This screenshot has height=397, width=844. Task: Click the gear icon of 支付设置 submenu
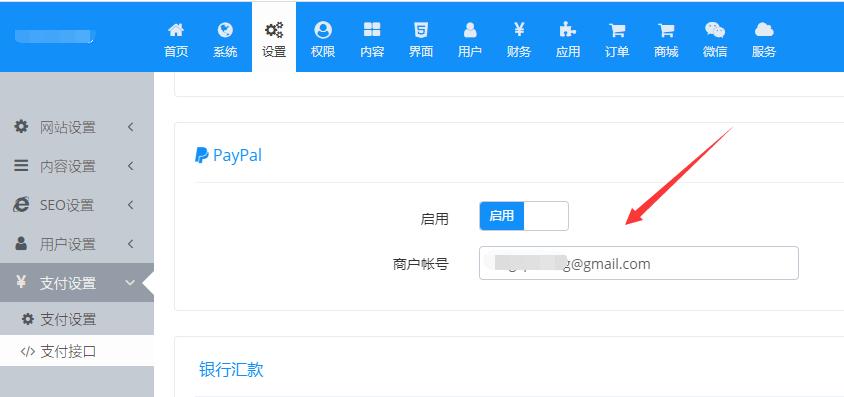click(27, 319)
